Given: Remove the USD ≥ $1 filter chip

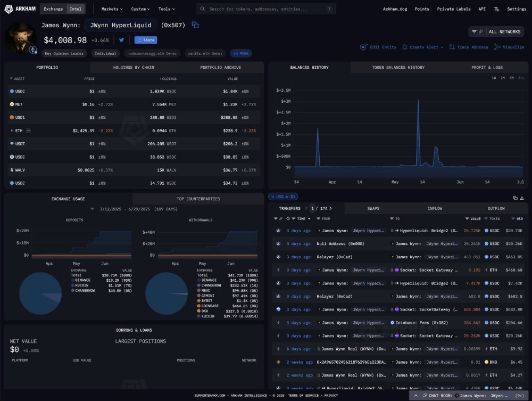Looking at the screenshot, I should [272, 197].
